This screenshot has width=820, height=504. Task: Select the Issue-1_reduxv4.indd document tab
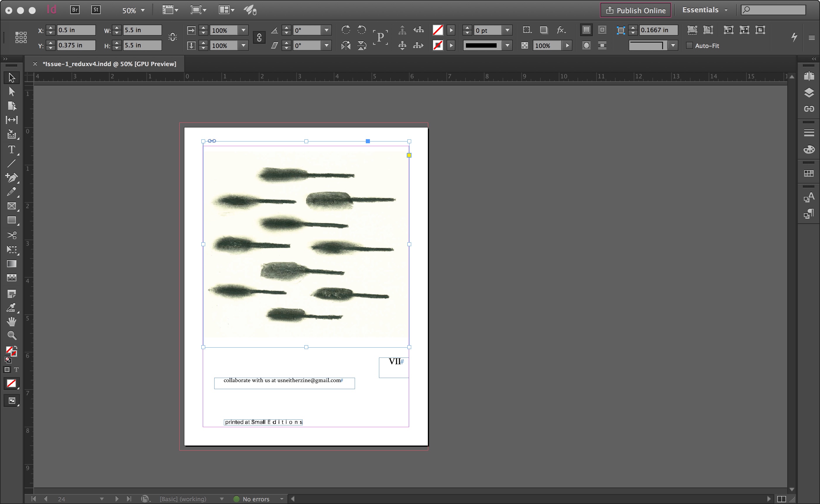tap(109, 64)
